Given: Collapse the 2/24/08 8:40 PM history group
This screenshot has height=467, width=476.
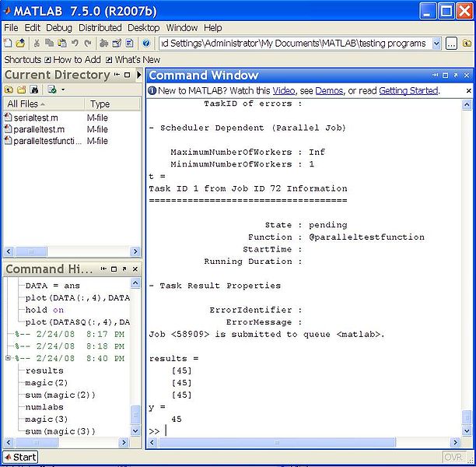Looking at the screenshot, I should click(x=9, y=358).
